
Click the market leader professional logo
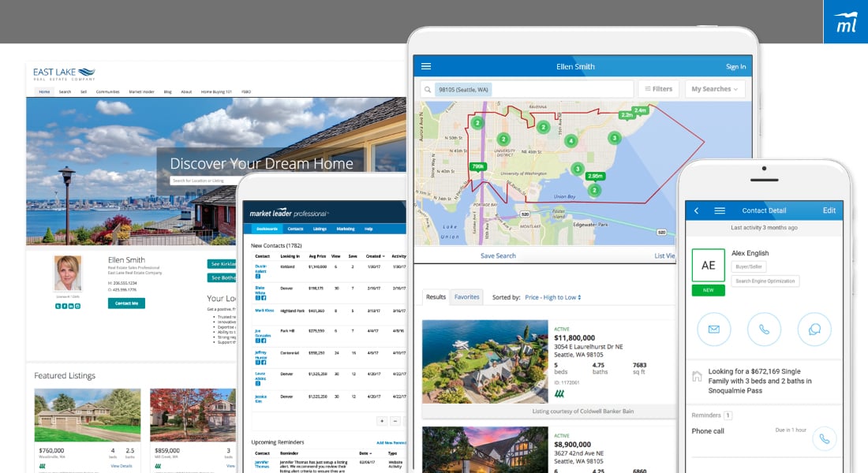(288, 214)
